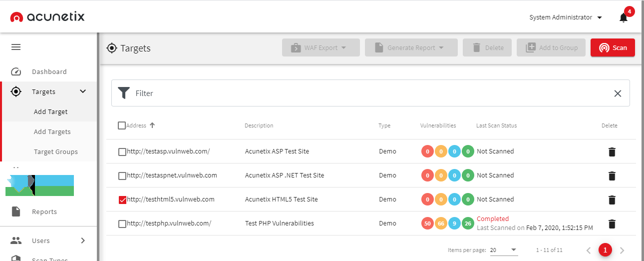Click the Filter input field

click(x=370, y=93)
